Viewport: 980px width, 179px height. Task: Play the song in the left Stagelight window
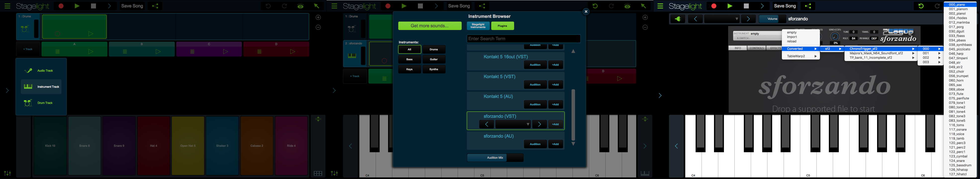(77, 6)
